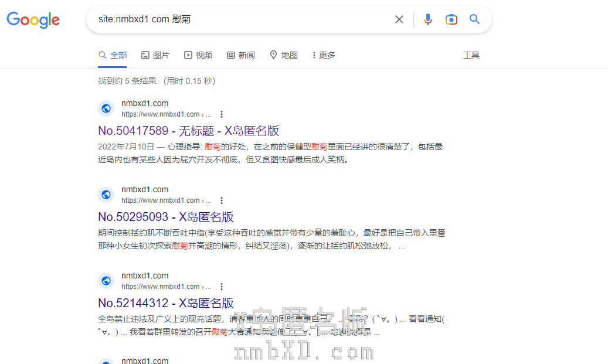Viewport: 608px width, 364px height.
Task: Click globe favicon of second result
Action: (x=106, y=195)
